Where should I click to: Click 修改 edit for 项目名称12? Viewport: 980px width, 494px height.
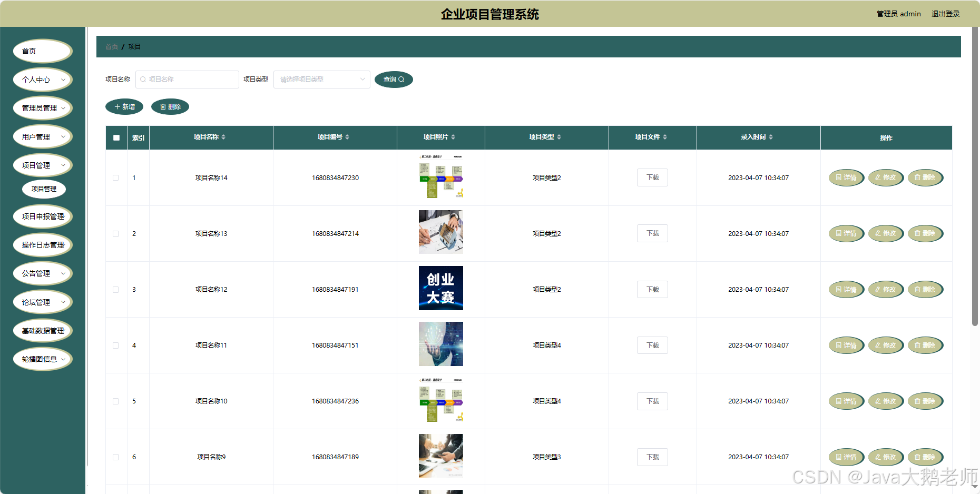pyautogui.click(x=886, y=290)
